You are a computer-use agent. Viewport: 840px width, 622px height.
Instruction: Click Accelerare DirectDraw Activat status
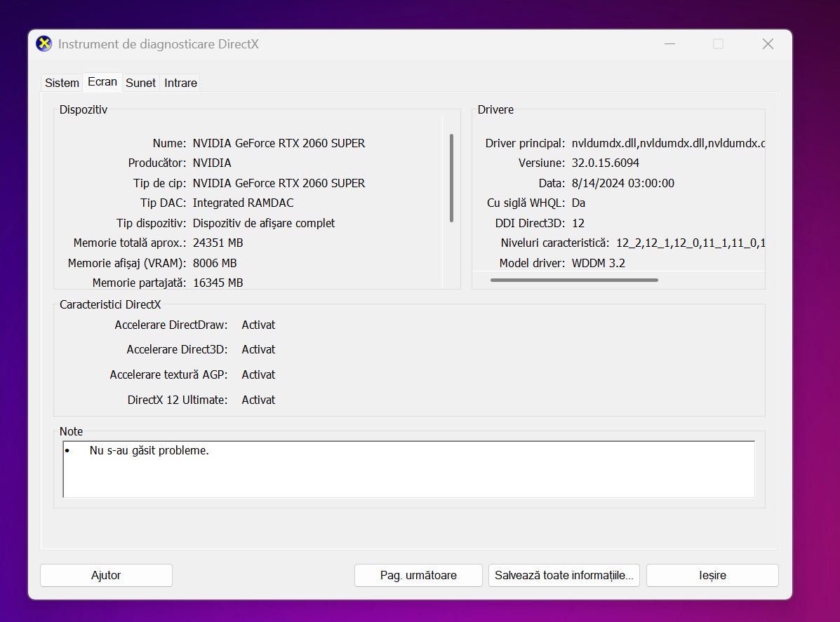pos(258,325)
